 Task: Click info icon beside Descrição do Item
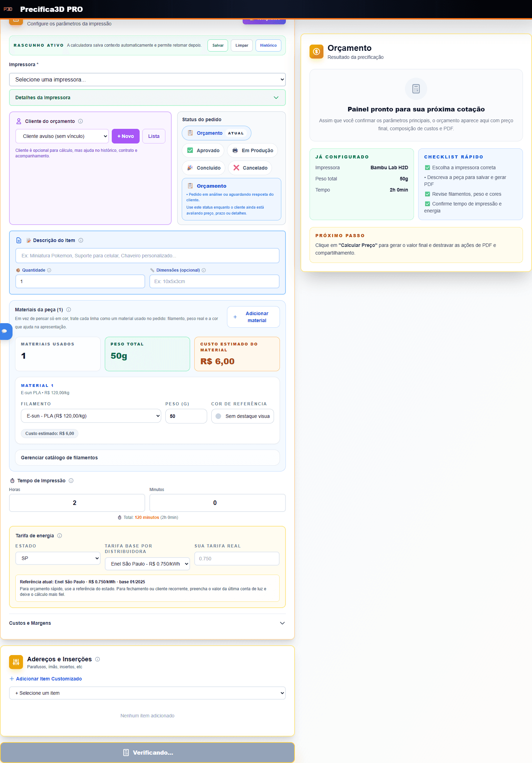tap(81, 240)
